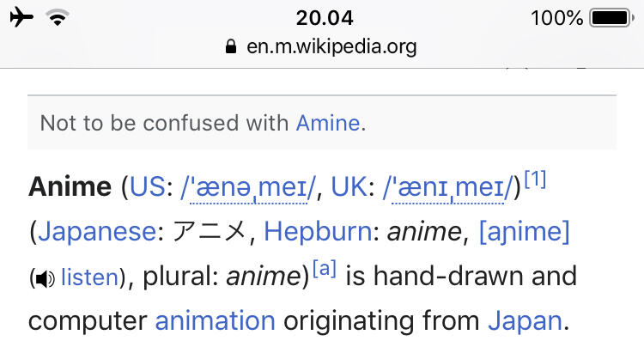644x347 pixels.
Task: Tap the 20.04 clock in status bar
Action: tap(322, 17)
